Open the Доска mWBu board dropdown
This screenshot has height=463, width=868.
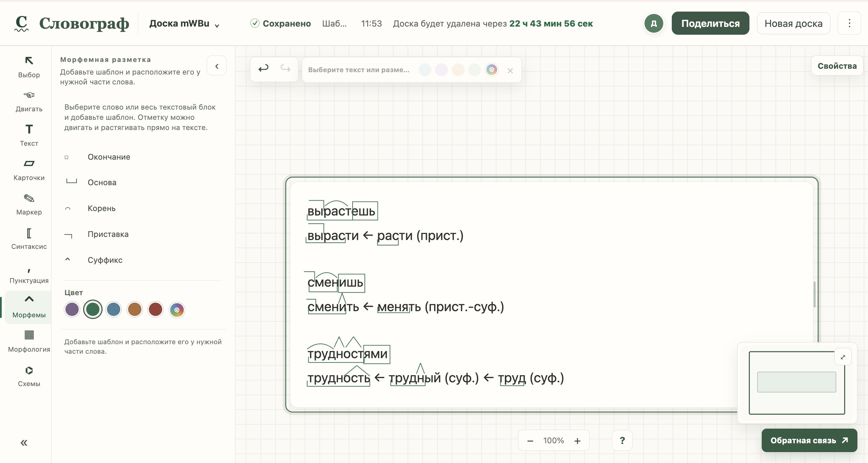(x=184, y=23)
